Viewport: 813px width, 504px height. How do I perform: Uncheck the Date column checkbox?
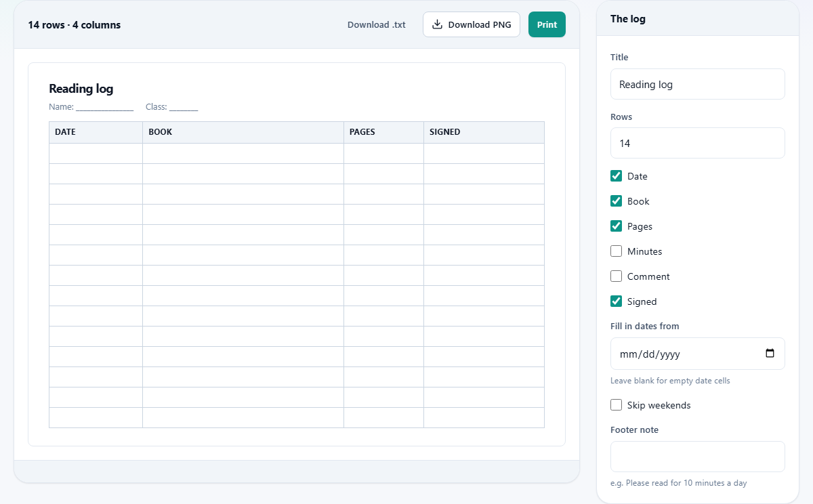point(617,176)
